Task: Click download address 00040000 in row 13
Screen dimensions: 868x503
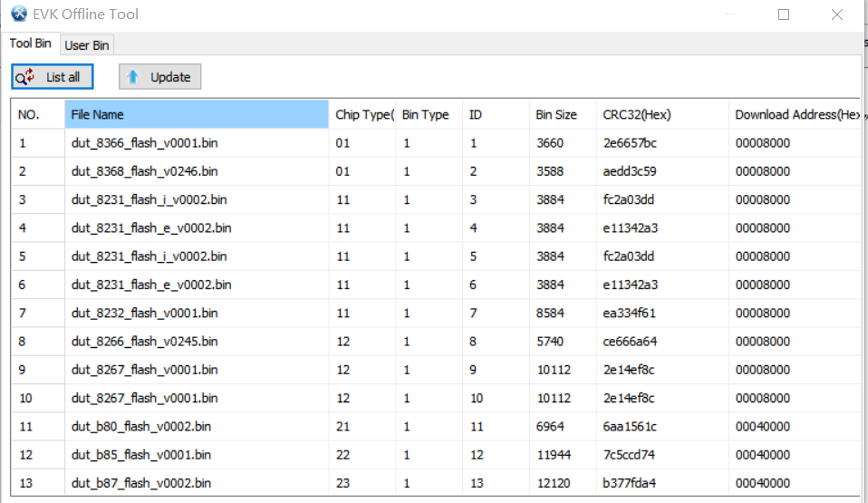Action: pos(763,482)
